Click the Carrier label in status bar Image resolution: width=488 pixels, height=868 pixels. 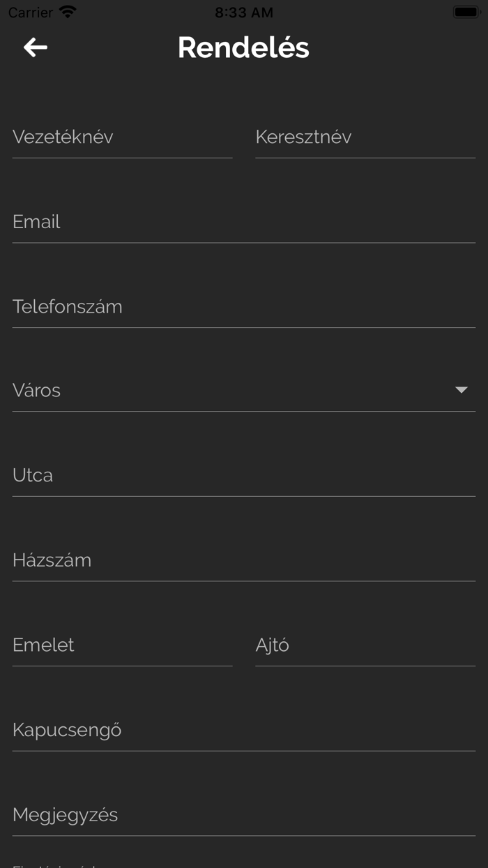coord(31,13)
